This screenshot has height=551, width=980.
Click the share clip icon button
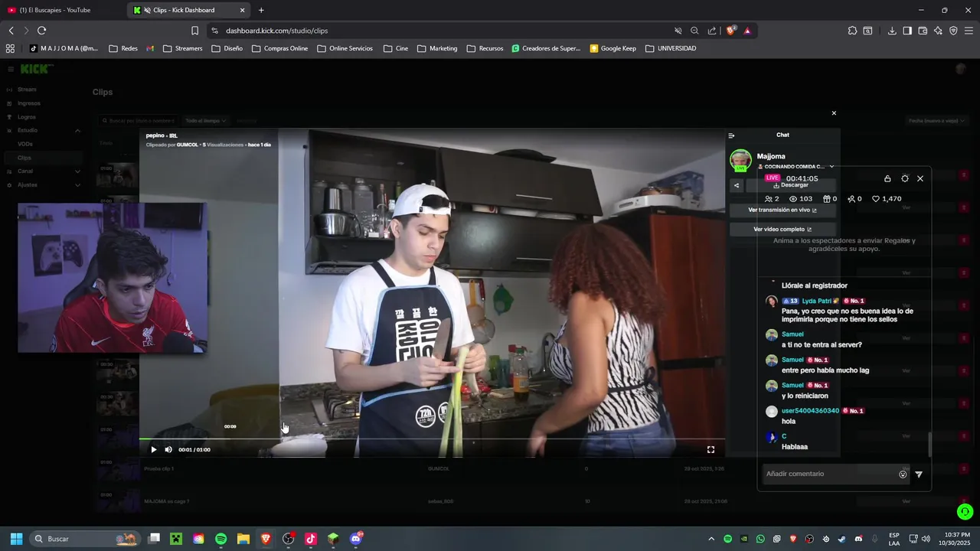click(737, 185)
